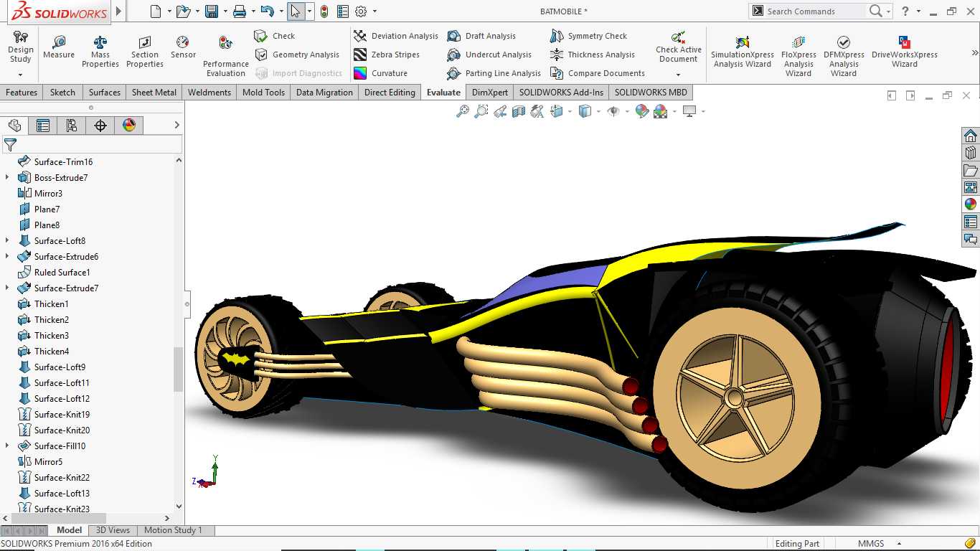The width and height of the screenshot is (980, 551).
Task: Open the Options gear dropdown arrow
Action: 374,11
